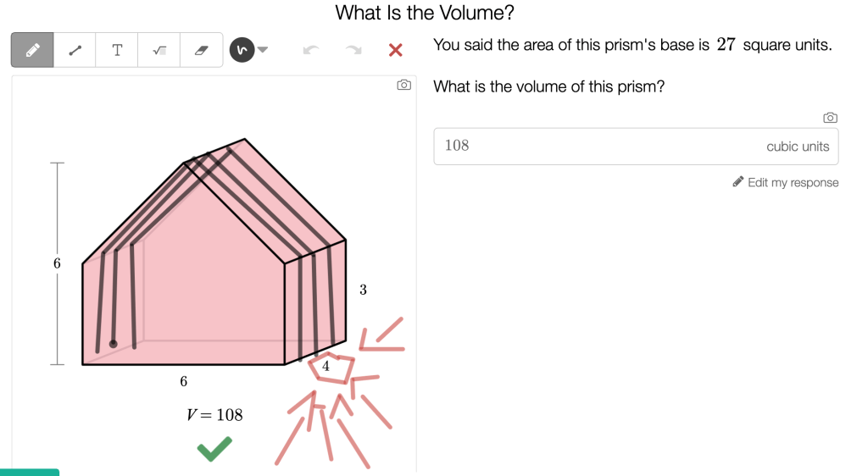Click the green checkmark under V=108

pyautogui.click(x=214, y=449)
